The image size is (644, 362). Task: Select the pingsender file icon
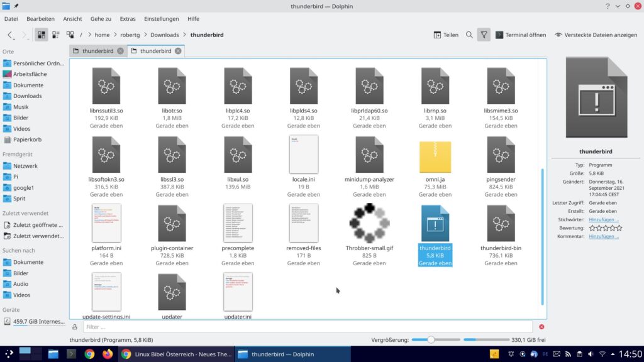[x=501, y=155]
